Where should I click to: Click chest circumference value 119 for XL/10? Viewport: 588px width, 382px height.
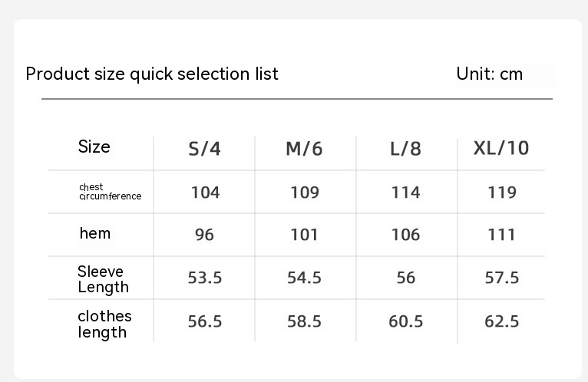pyautogui.click(x=502, y=192)
